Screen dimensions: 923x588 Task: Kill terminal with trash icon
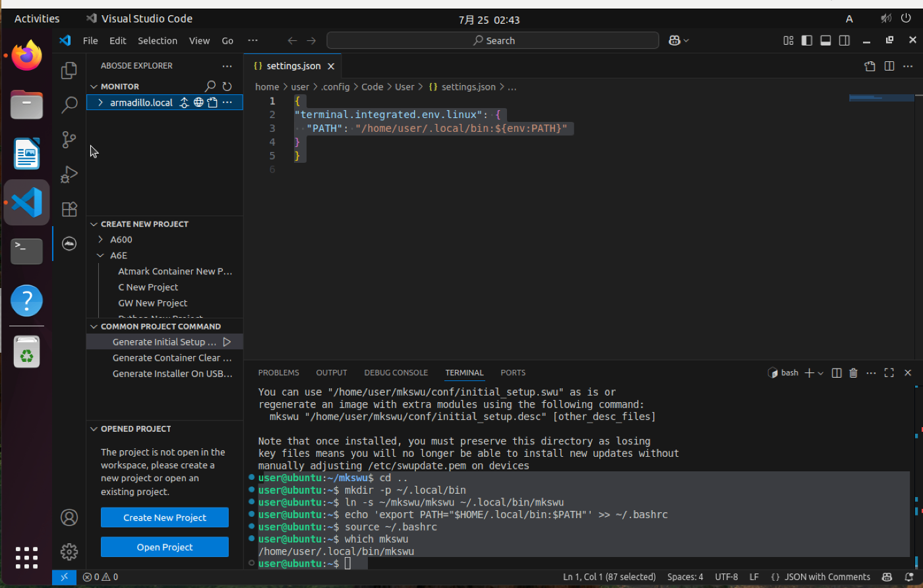(x=854, y=372)
